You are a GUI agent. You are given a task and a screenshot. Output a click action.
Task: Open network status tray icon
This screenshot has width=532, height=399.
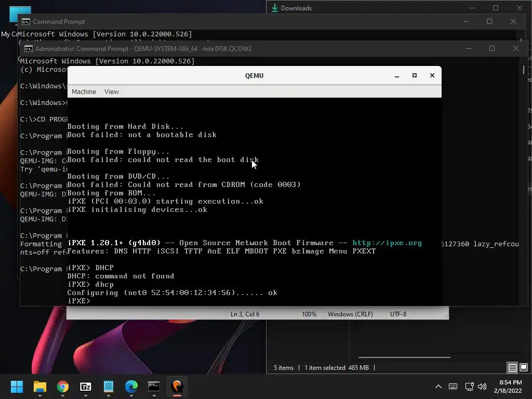click(x=469, y=387)
